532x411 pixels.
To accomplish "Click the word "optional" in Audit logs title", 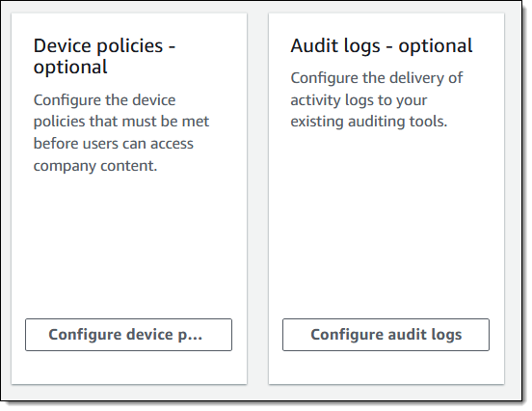I will [436, 46].
